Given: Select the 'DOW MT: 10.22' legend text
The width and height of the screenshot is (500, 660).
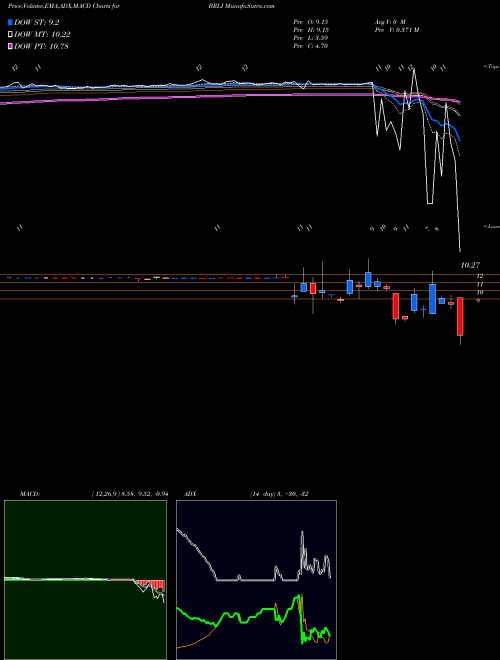Looking at the screenshot, I should (x=42, y=35).
